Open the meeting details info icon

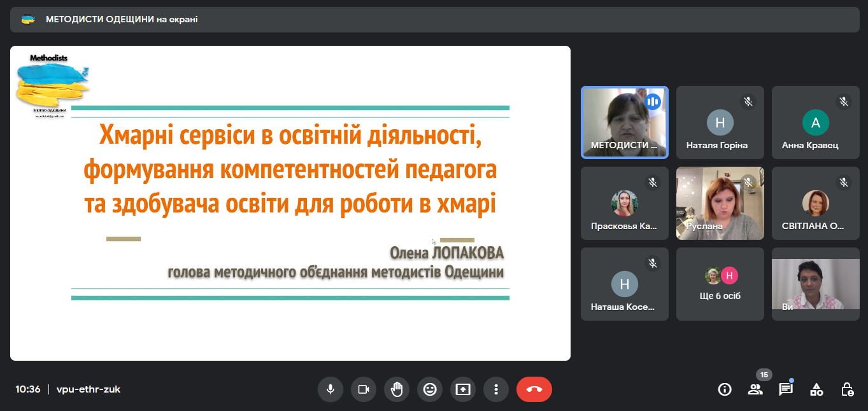[x=725, y=389]
